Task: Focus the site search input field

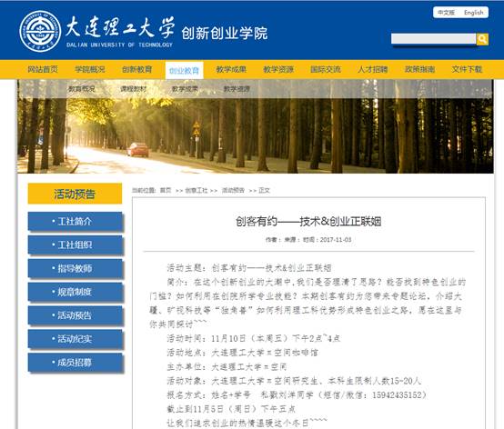Action: tap(433, 39)
